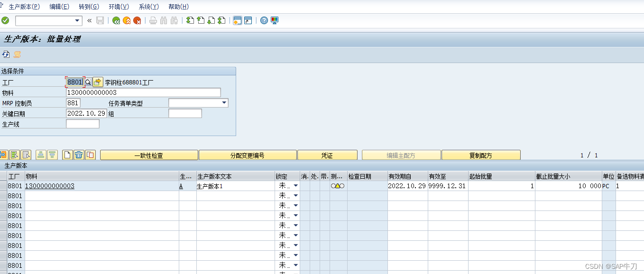Image resolution: width=644 pixels, height=274 pixels.
Task: Open material link 1300000000003 in the table
Action: [50, 186]
